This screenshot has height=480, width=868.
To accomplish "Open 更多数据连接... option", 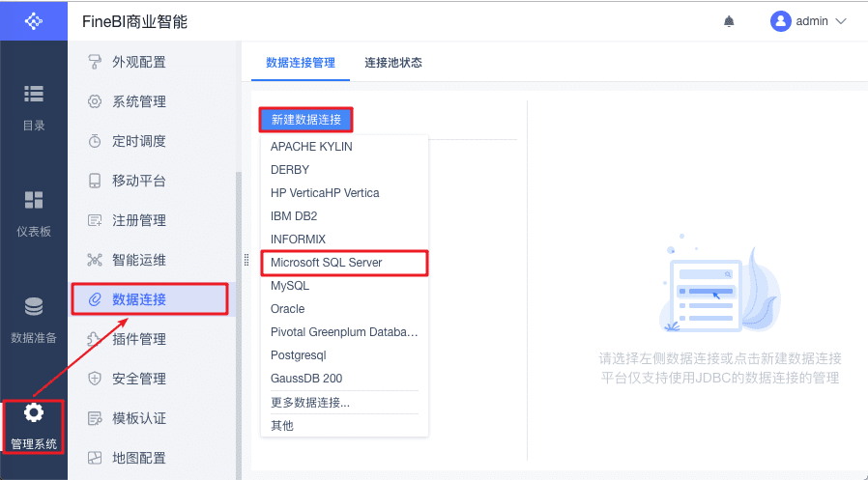I will (344, 403).
